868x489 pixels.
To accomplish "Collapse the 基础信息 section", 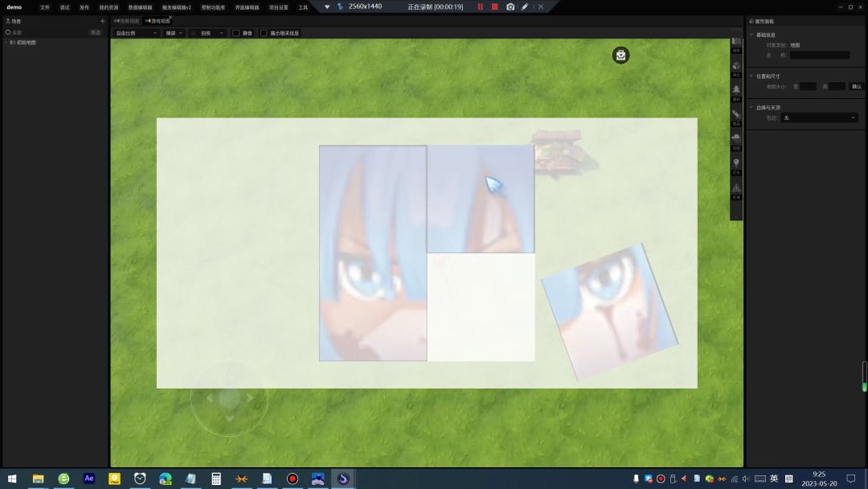I will [x=751, y=35].
